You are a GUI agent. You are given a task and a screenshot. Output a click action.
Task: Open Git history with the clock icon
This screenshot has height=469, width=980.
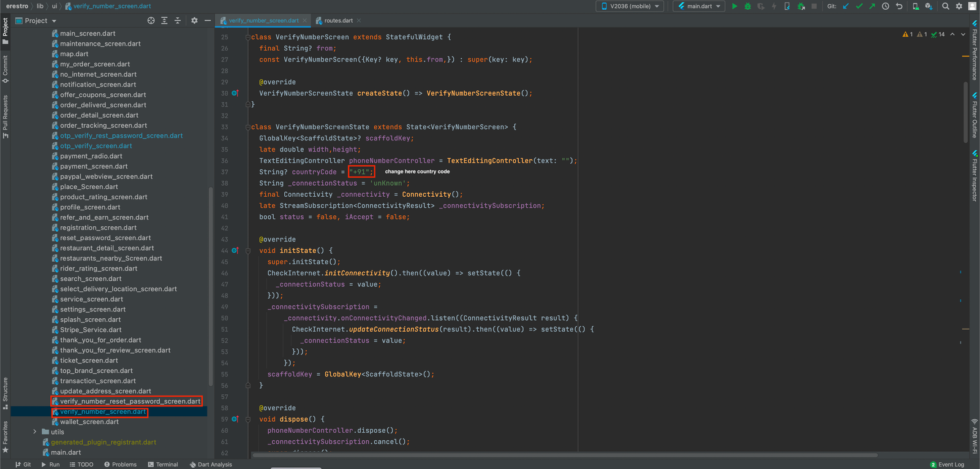[885, 6]
